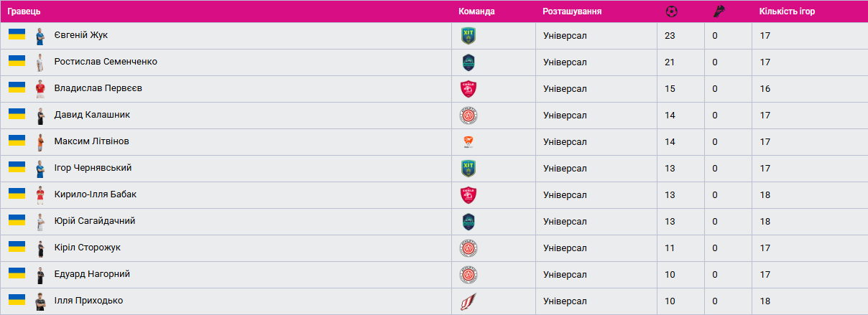
Task: Open team logo in Давид Калашник row
Action: click(x=468, y=116)
